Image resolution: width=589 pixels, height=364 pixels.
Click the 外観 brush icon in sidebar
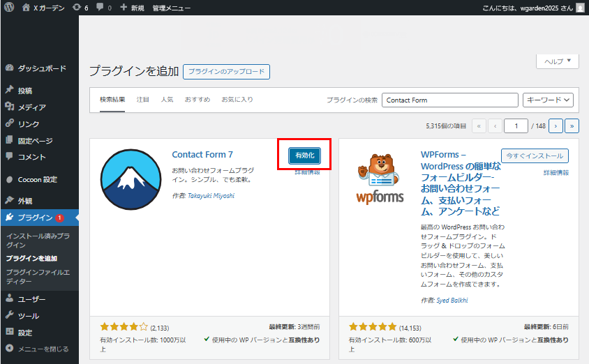tap(9, 200)
